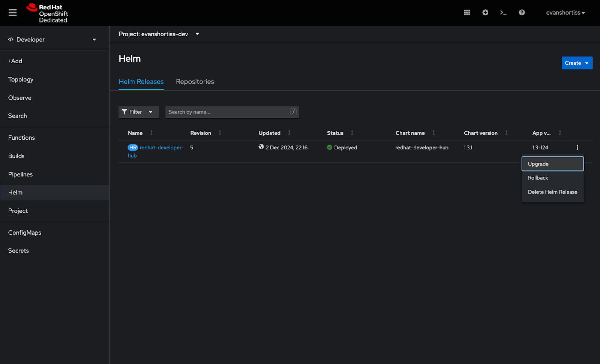Choose Rollback from the actions menu
Screen dimensions: 600x364
[x=553, y=178]
